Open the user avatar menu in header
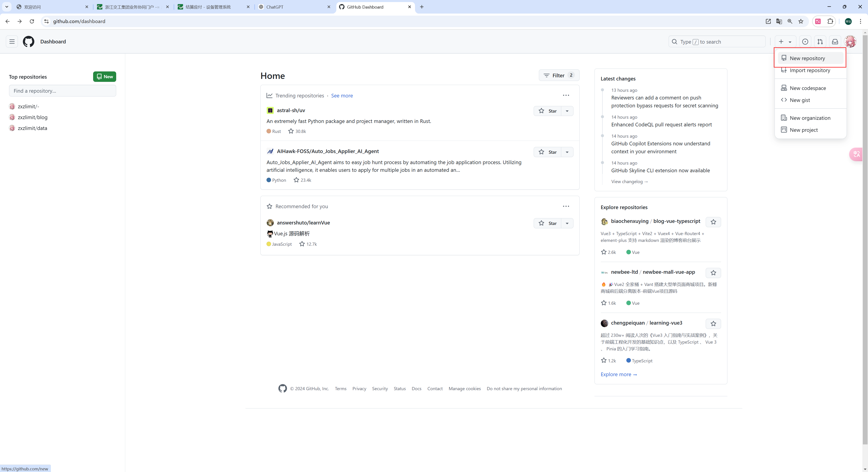Screen dimensions: 868x472 [x=850, y=42]
